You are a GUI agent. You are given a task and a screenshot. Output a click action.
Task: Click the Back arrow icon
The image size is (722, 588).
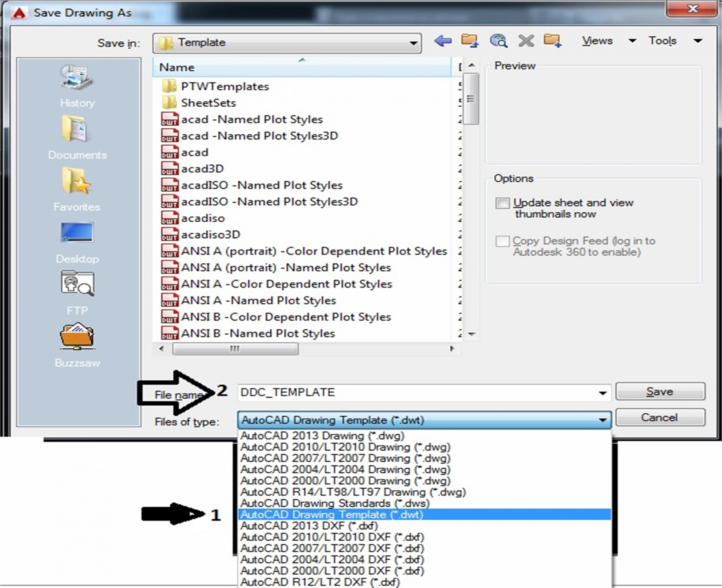tap(443, 41)
